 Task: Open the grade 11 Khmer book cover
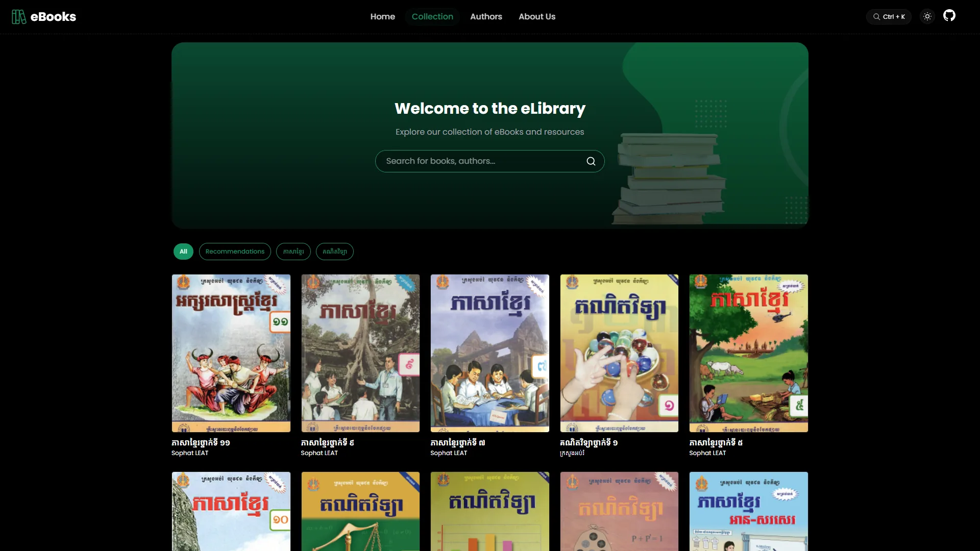click(231, 353)
